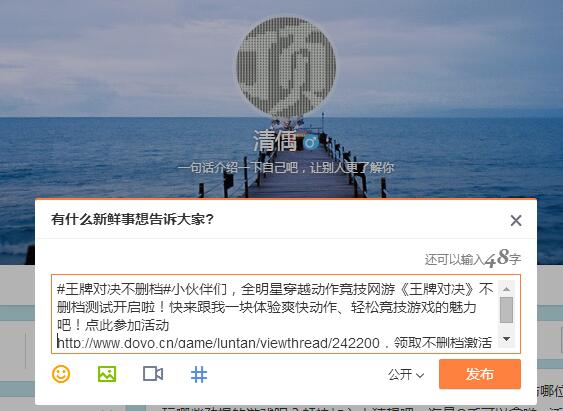The height and width of the screenshot is (411, 563).
Task: Click the dialog title 有什么新鲜事想告诉大家
Action: point(132,219)
